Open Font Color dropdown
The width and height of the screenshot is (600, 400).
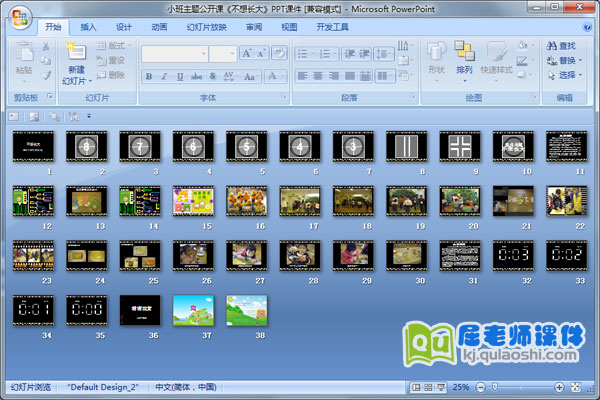click(275, 77)
